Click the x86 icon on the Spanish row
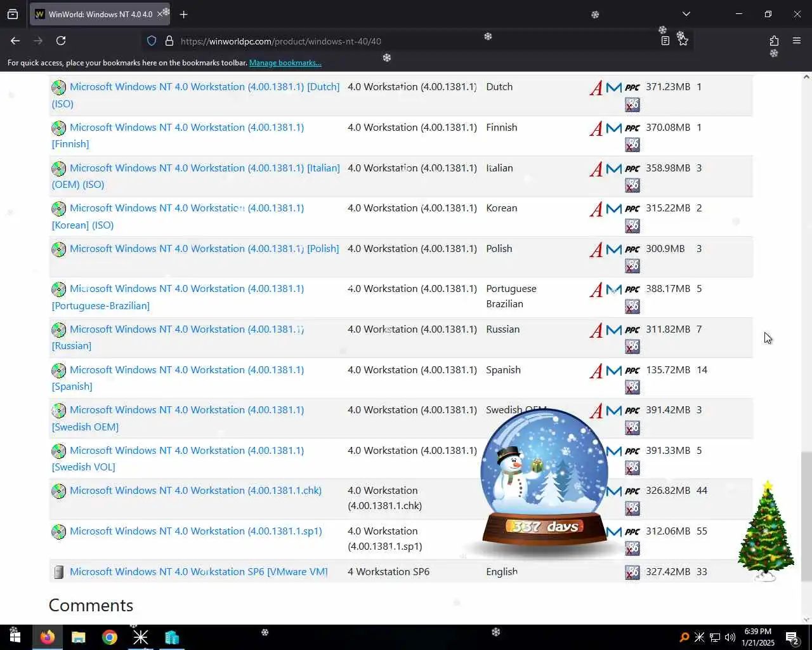Viewport: 812px width, 650px height. 632,387
